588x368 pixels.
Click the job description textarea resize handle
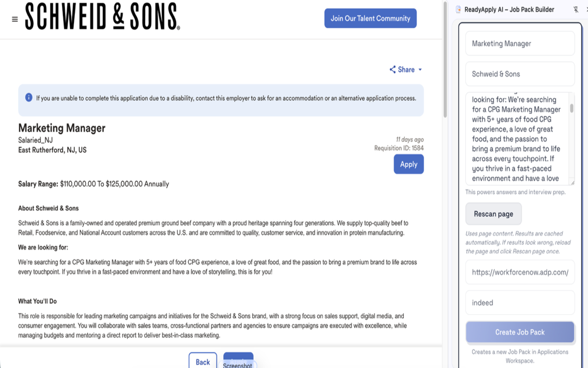pyautogui.click(x=572, y=183)
